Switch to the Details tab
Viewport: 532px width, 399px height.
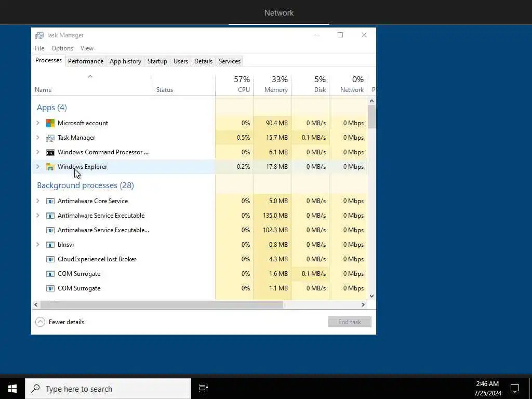click(203, 61)
